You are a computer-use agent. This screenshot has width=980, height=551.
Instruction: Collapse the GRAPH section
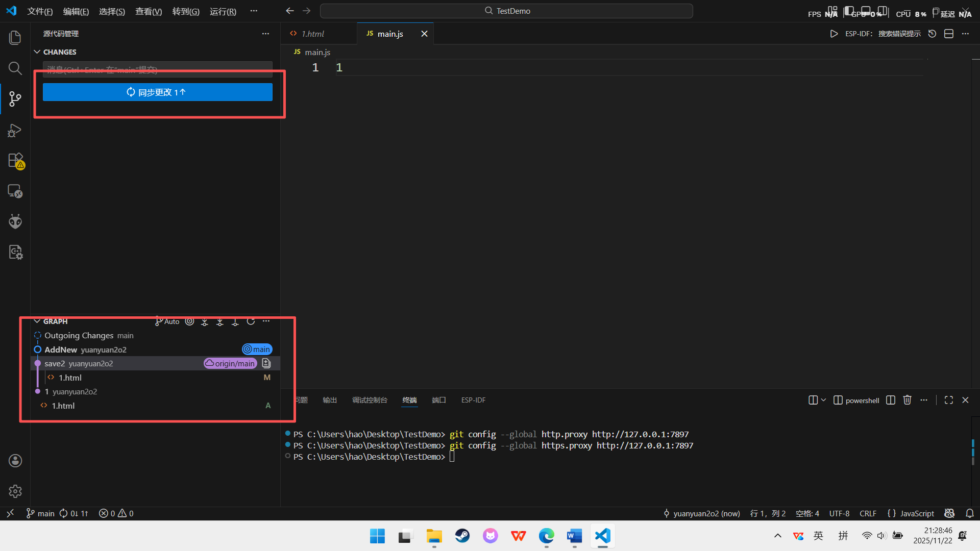point(37,321)
